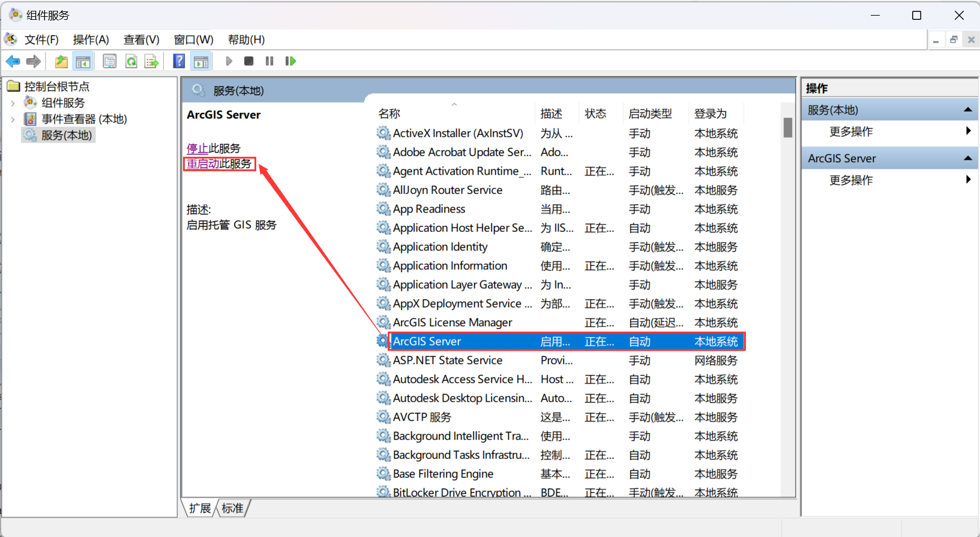
Task: Switch to the 扩展 tab
Action: 200,508
